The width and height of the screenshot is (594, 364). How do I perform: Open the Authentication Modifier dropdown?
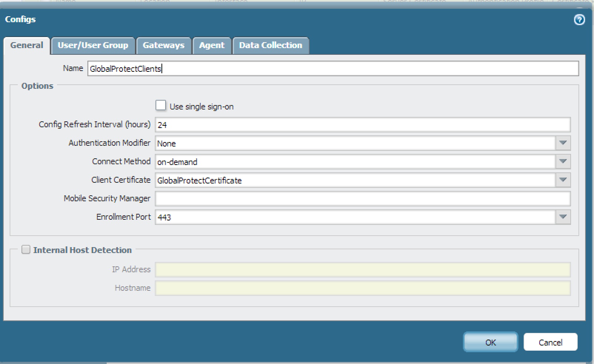pyautogui.click(x=563, y=143)
